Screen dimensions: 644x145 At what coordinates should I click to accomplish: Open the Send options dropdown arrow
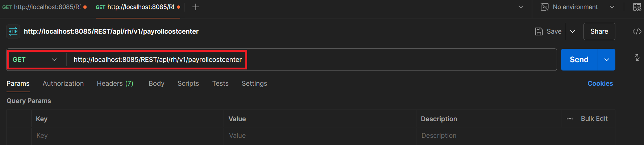[606, 60]
